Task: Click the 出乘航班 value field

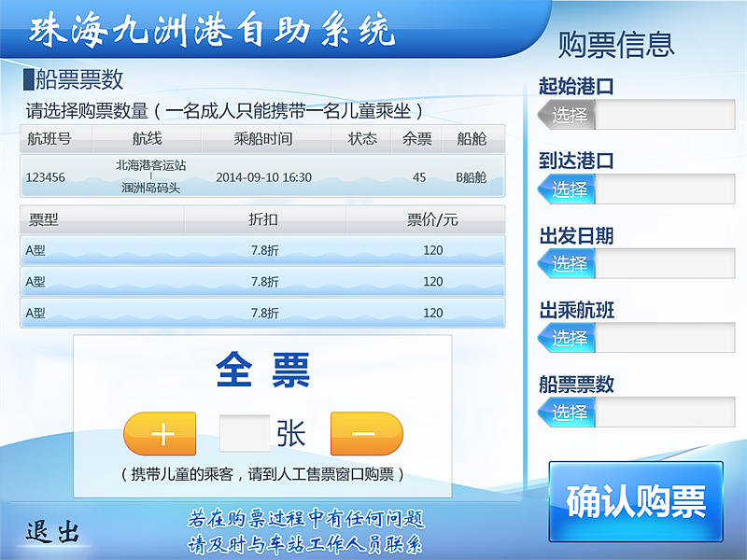Action: point(665,338)
